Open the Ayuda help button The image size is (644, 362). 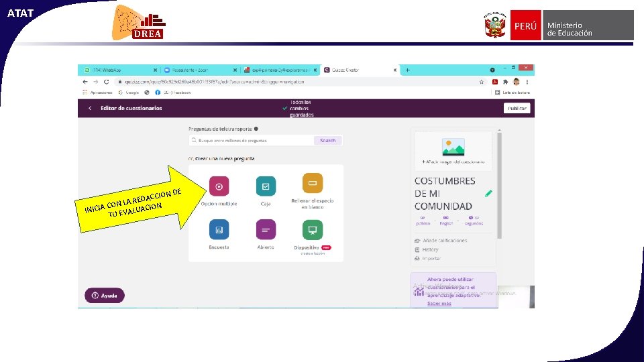105,296
